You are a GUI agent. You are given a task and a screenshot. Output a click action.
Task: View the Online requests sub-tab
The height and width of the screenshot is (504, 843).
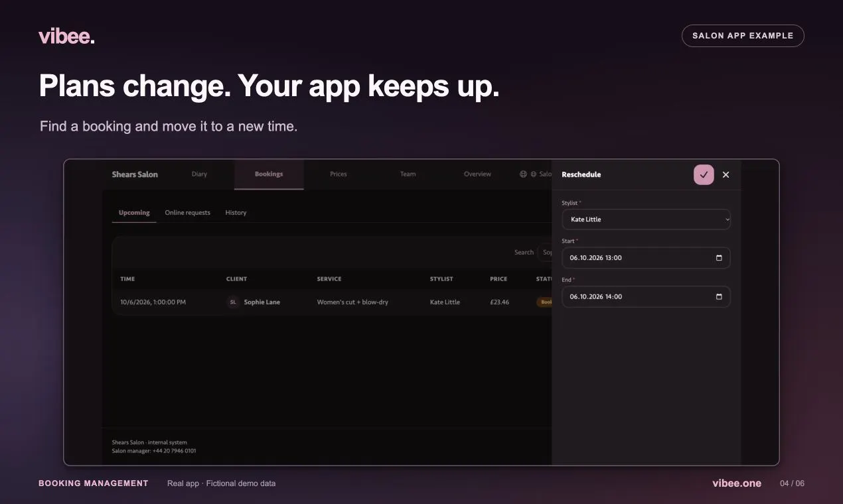pos(187,213)
